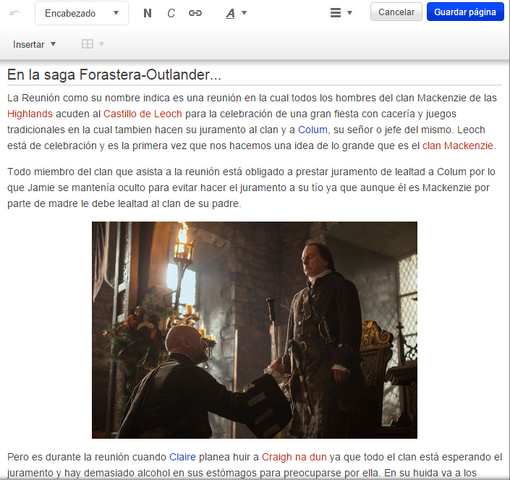Click the Cancelar button
The height and width of the screenshot is (480, 510).
tap(396, 12)
